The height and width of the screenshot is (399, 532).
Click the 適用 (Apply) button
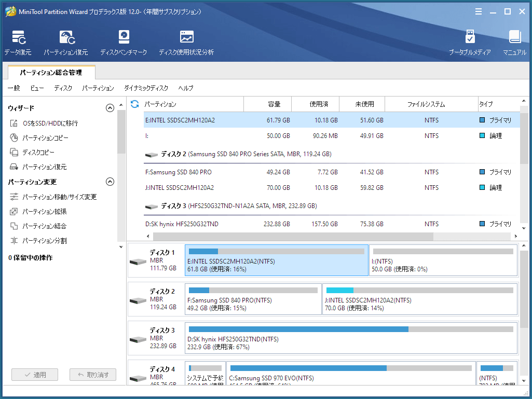click(35, 375)
